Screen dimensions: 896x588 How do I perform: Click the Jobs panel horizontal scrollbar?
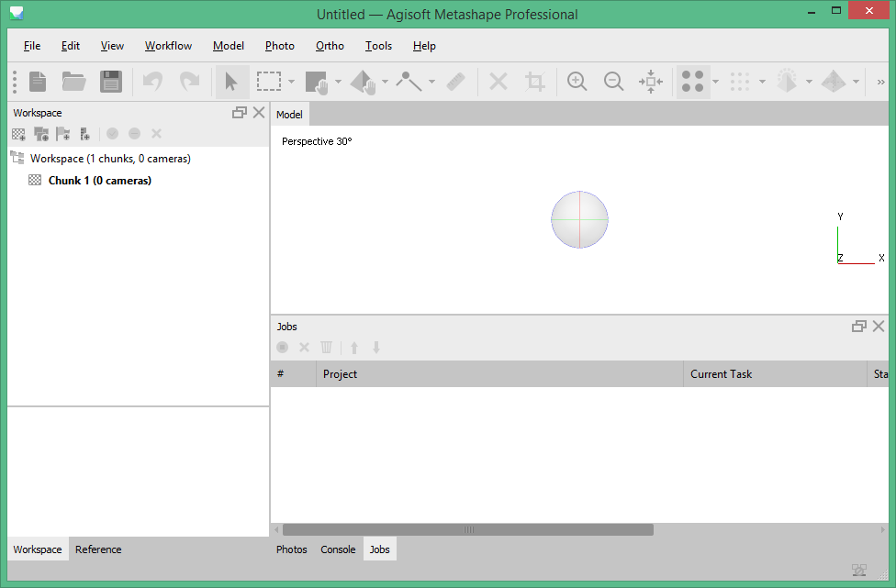pos(468,529)
